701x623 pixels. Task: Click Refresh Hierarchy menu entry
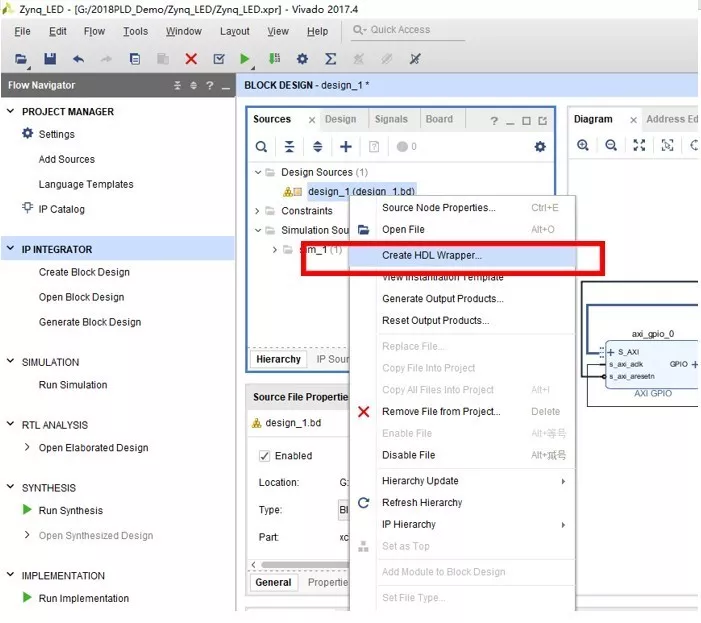462,503
